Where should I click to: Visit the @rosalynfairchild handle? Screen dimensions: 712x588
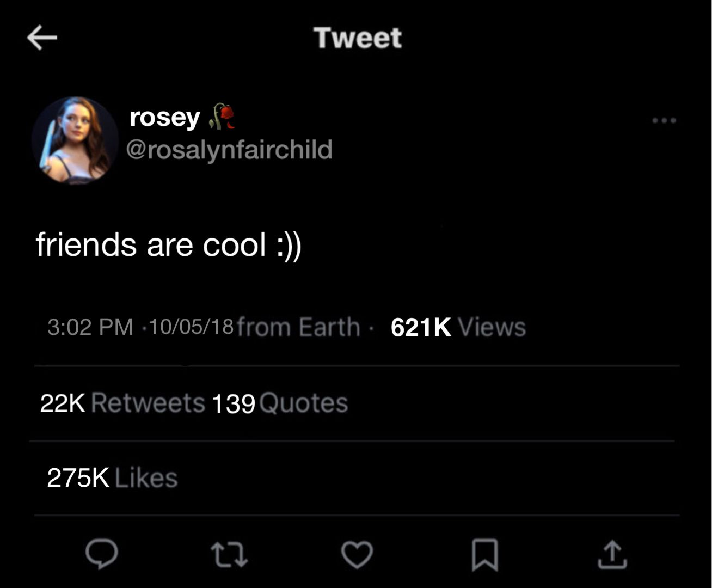coord(229,149)
